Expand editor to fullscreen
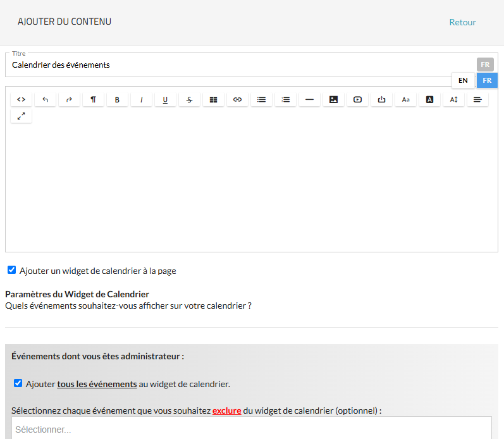The width and height of the screenshot is (504, 439). (x=21, y=116)
